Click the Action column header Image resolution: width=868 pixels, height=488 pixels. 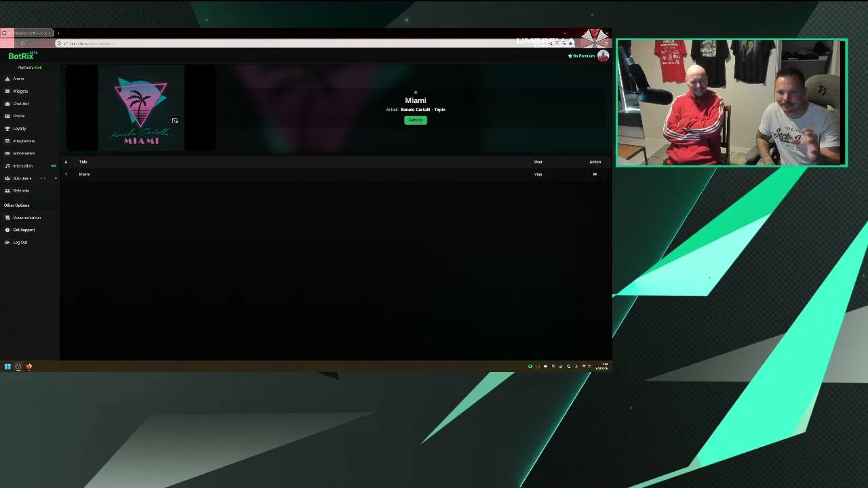[x=595, y=162]
